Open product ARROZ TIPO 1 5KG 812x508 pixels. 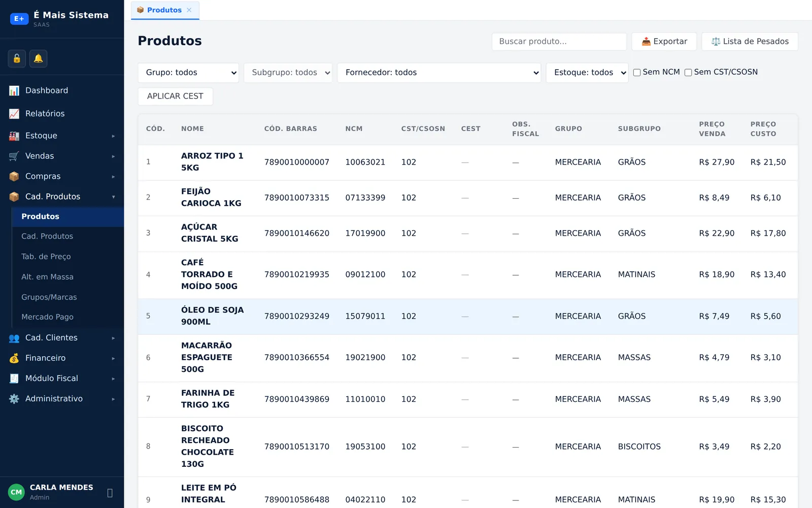tap(212, 162)
